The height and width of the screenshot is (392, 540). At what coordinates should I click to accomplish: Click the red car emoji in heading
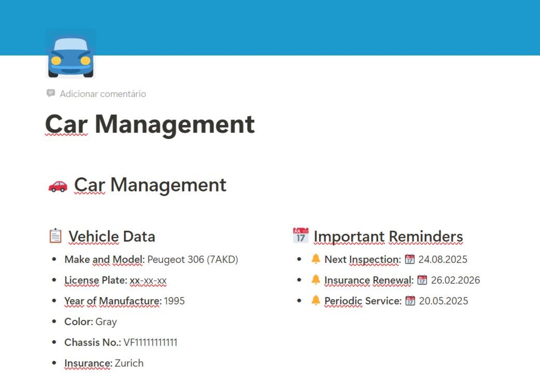point(58,185)
